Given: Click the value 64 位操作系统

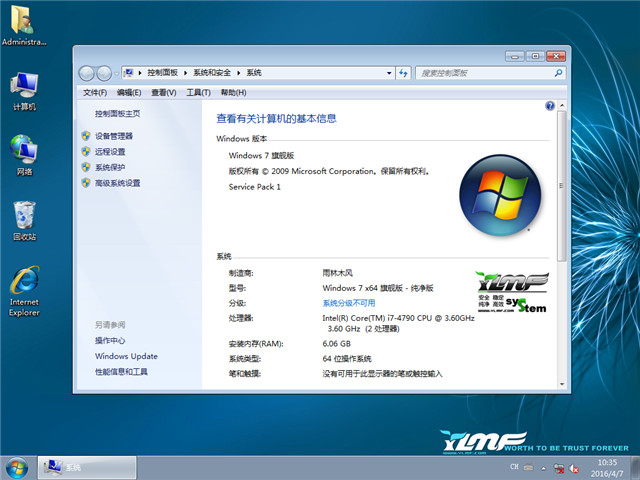Looking at the screenshot, I should [347, 359].
